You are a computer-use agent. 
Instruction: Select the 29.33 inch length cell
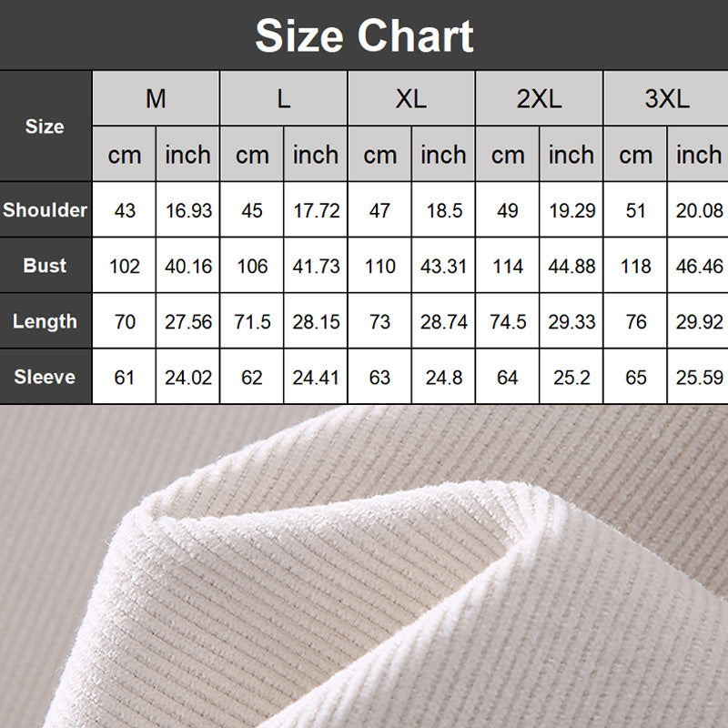(571, 321)
